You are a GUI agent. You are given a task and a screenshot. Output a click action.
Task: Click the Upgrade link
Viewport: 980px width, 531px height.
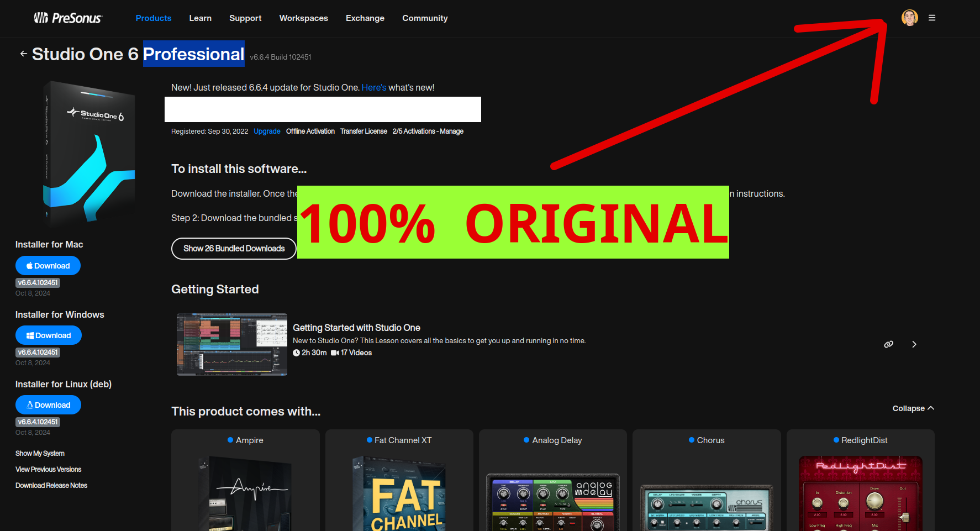267,132
